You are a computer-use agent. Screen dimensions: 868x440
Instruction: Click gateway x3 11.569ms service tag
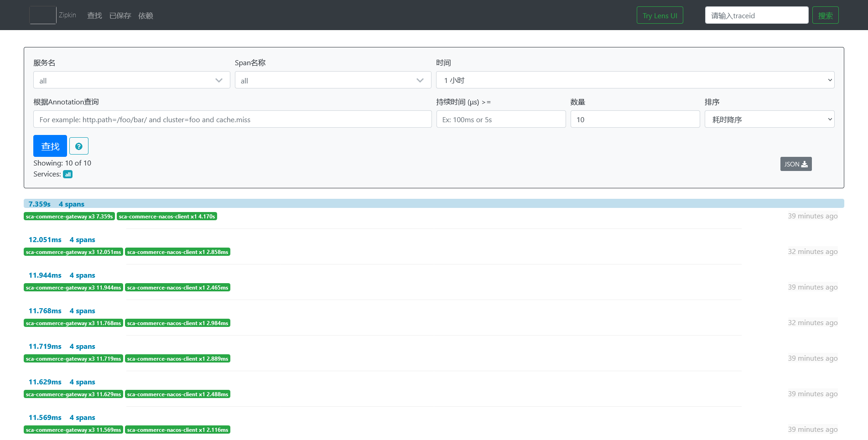point(73,430)
